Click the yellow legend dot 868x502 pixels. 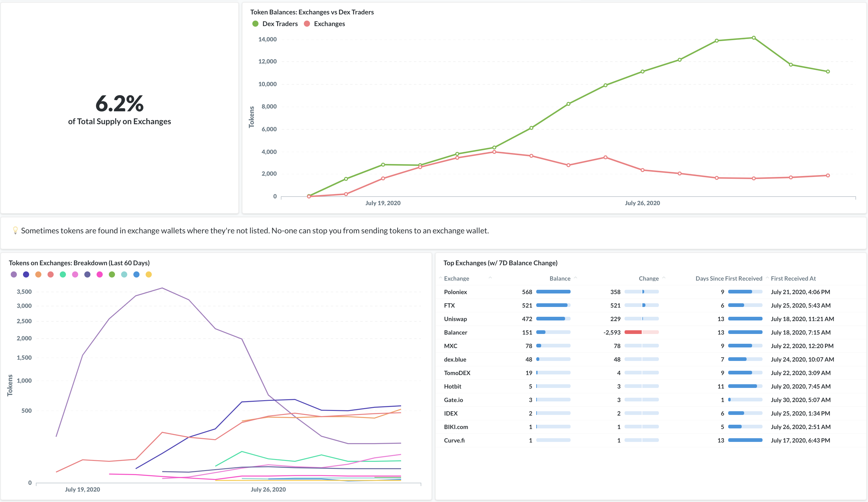(x=149, y=274)
